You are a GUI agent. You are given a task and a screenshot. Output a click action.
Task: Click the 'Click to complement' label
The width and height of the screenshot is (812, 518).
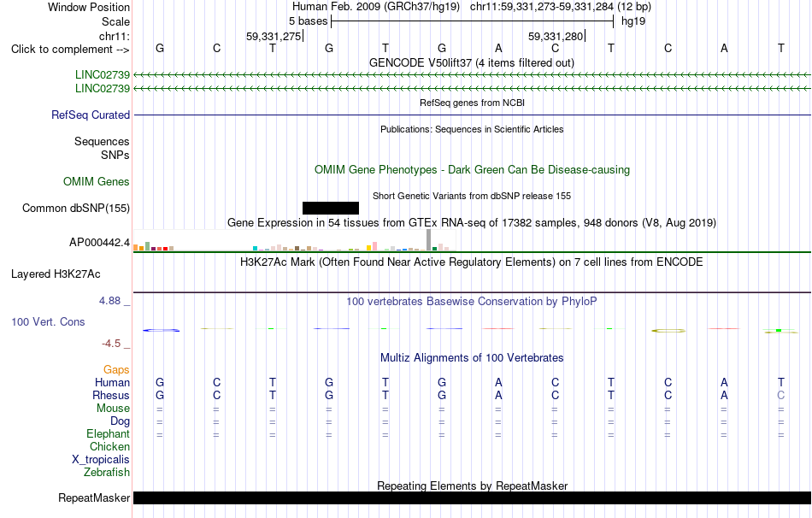click(x=70, y=50)
